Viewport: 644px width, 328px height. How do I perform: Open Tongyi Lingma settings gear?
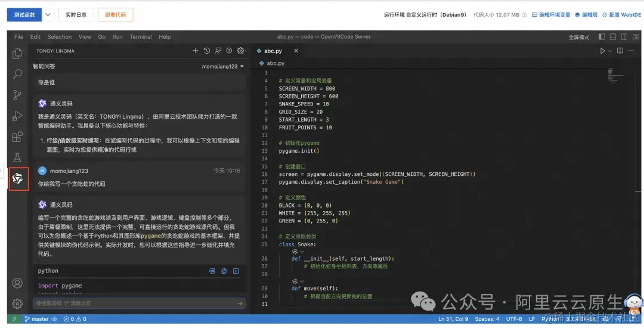pyautogui.click(x=240, y=51)
